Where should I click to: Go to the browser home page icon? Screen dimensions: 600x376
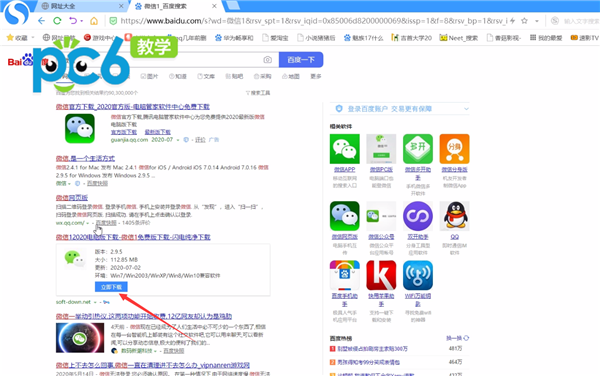94,21
